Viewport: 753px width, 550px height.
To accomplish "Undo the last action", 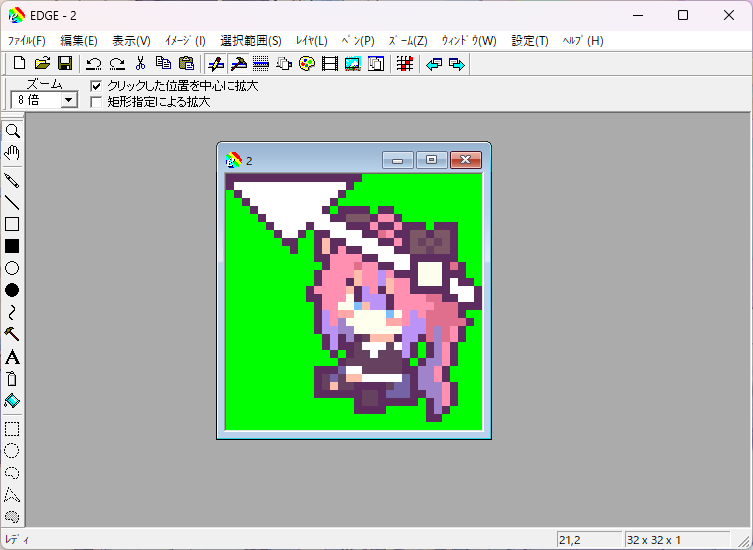I will pyautogui.click(x=94, y=63).
